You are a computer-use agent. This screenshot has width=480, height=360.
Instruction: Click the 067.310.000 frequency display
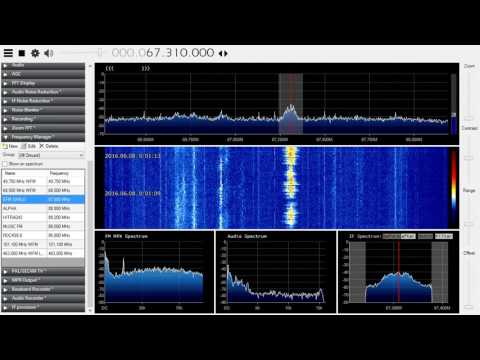click(163, 53)
